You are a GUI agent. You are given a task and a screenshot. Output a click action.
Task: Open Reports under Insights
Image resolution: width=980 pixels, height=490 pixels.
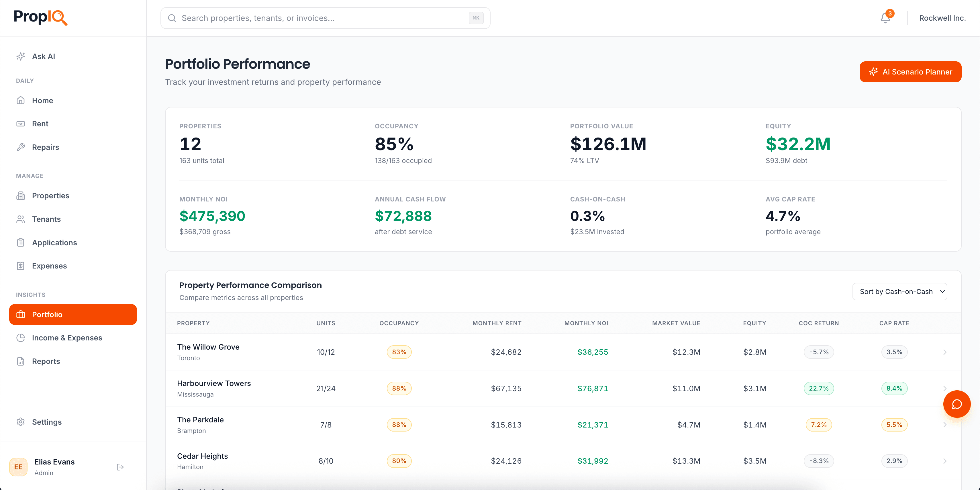click(x=46, y=361)
